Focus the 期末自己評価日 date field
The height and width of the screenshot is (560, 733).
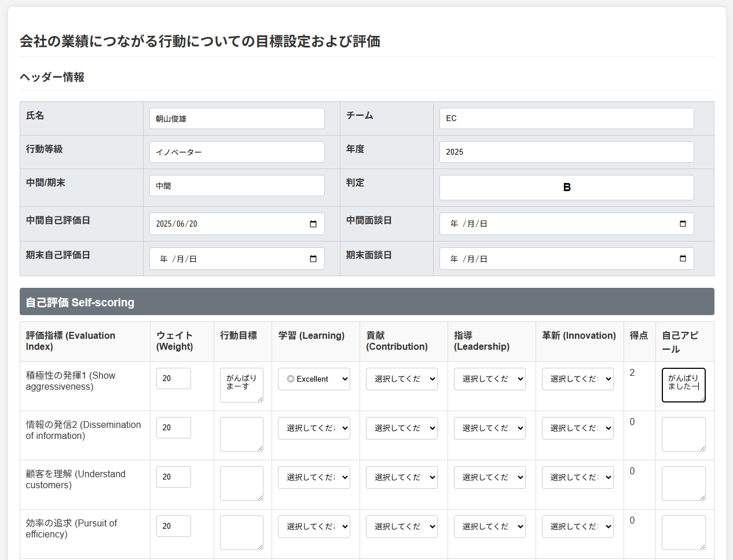pos(237,259)
